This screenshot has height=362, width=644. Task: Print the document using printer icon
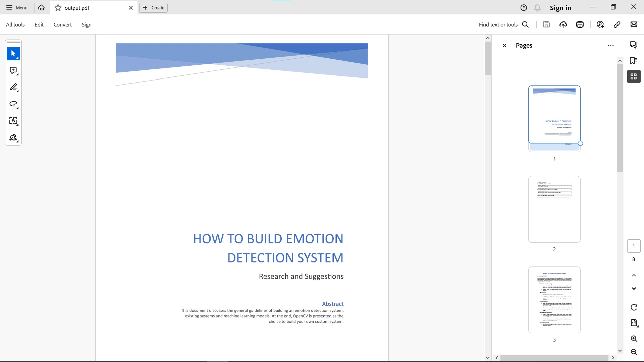pos(580,24)
